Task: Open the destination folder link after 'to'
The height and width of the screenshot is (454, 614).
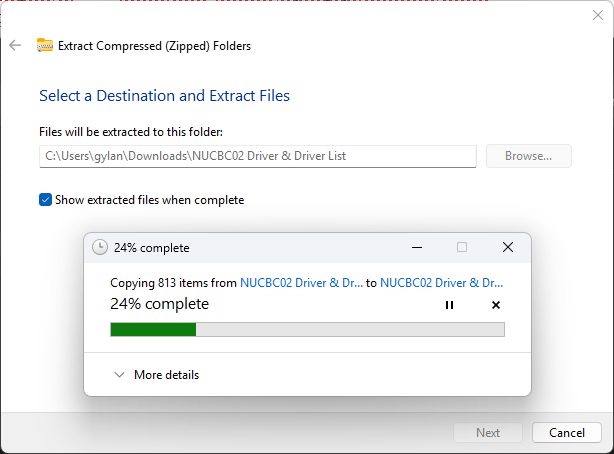Action: (441, 283)
